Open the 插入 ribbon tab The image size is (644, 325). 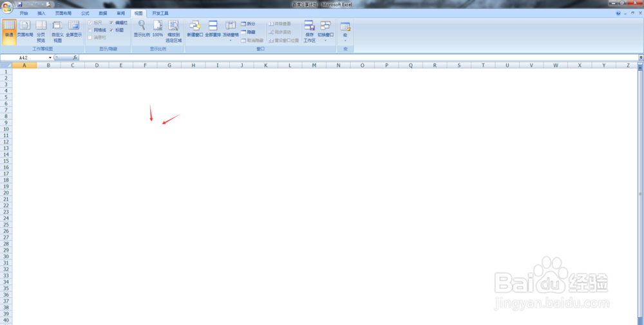point(41,13)
